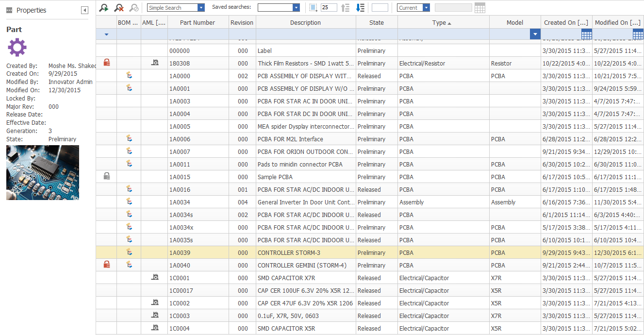Click part number 1C00017

181,291
